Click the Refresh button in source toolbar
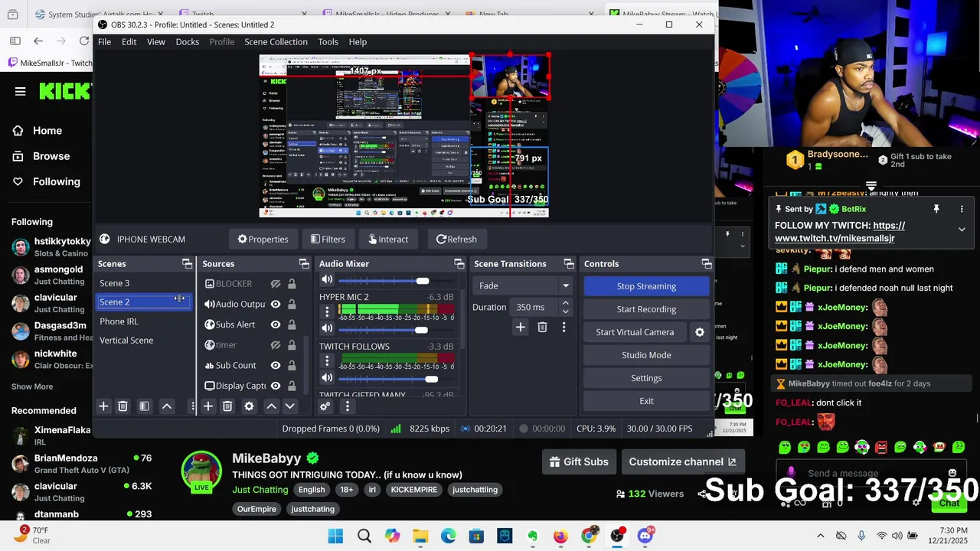Screen dimensions: 980x551 (x=456, y=240)
